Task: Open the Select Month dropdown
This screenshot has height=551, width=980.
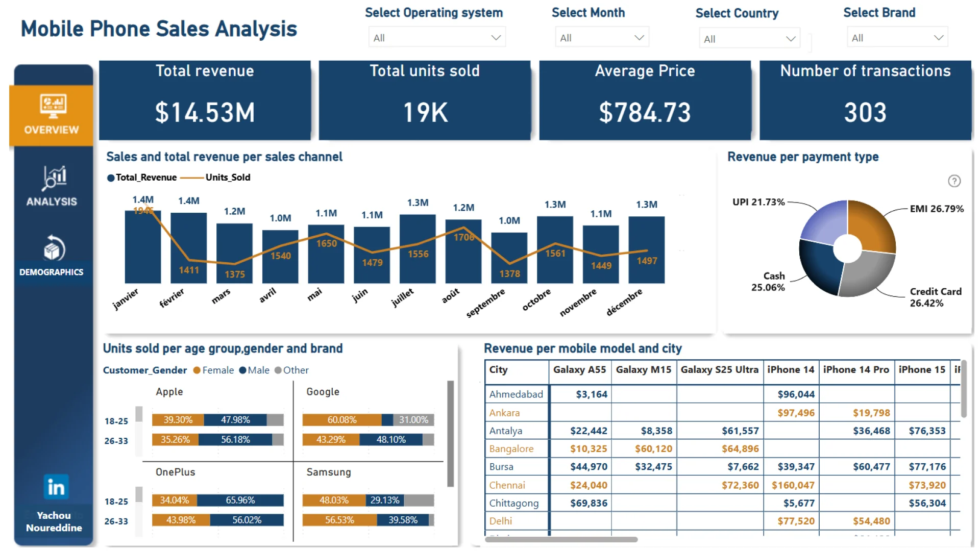Action: [601, 38]
